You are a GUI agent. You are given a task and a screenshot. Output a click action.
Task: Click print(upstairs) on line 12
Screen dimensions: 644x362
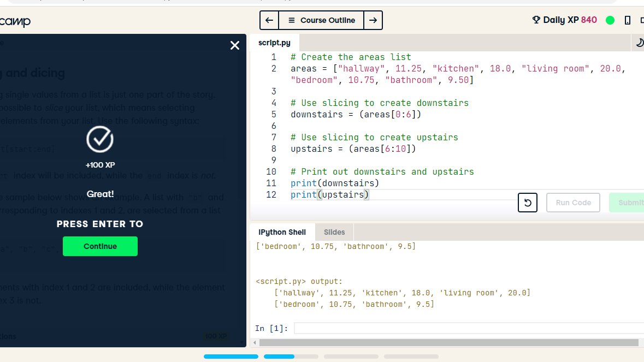[x=330, y=195]
